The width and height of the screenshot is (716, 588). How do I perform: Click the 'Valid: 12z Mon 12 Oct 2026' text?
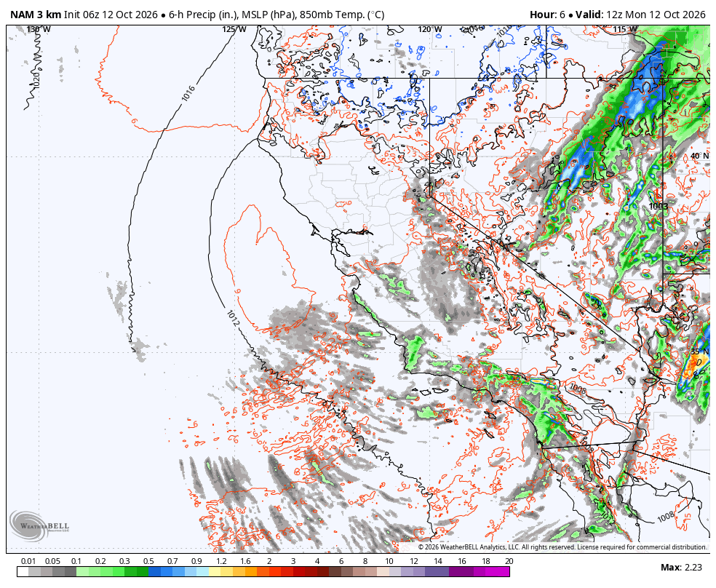(x=640, y=15)
